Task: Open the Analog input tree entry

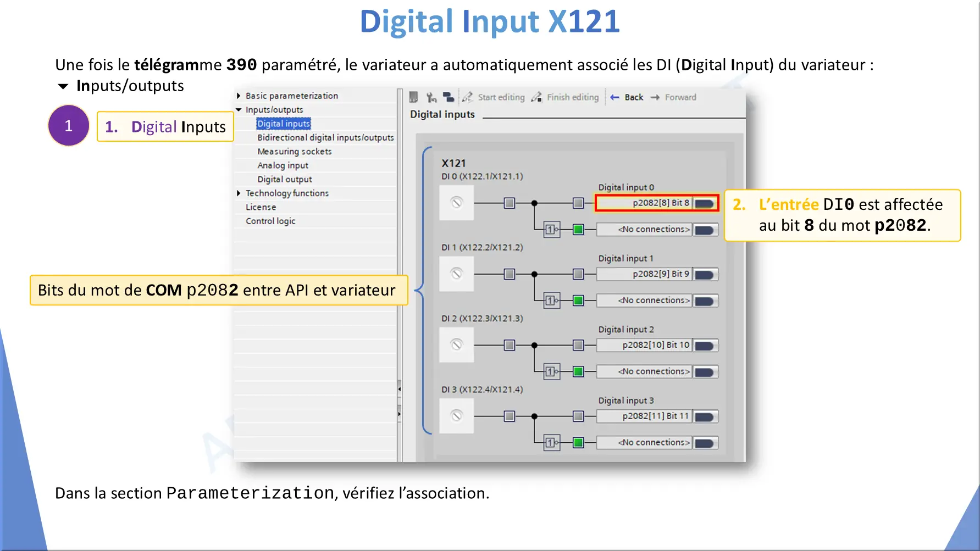Action: click(x=283, y=165)
